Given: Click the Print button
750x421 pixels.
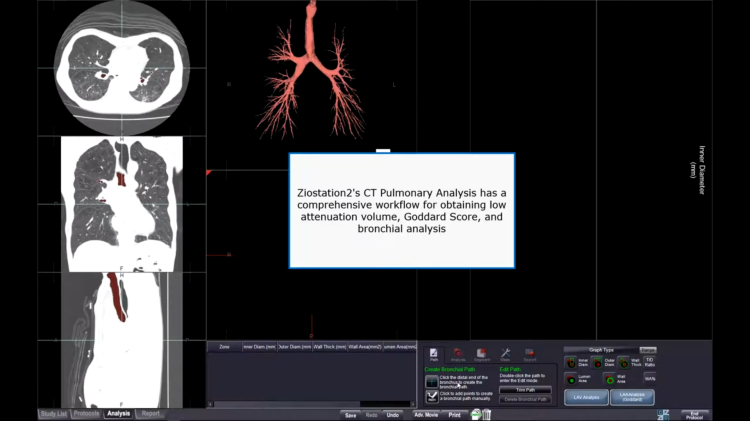Looking at the screenshot, I should 454,415.
